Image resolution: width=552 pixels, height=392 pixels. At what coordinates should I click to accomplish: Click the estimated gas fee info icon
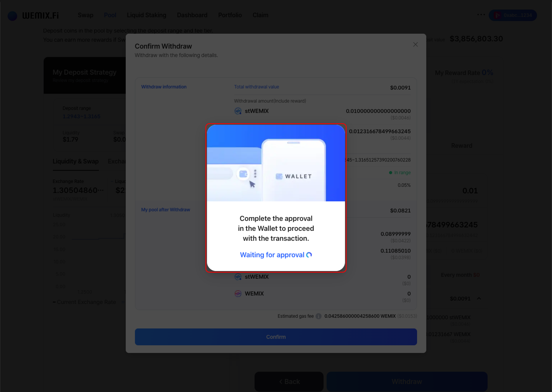(x=318, y=316)
